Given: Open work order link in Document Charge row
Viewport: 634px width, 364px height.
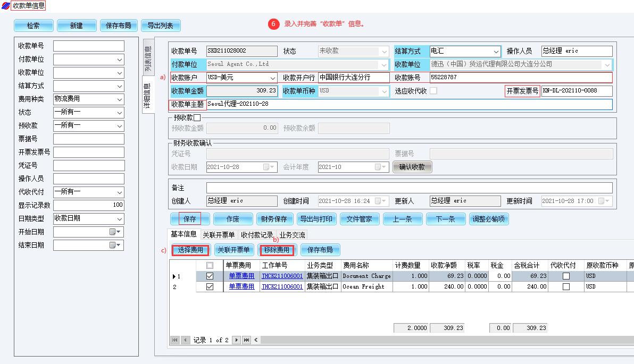Looking at the screenshot, I should tap(282, 276).
